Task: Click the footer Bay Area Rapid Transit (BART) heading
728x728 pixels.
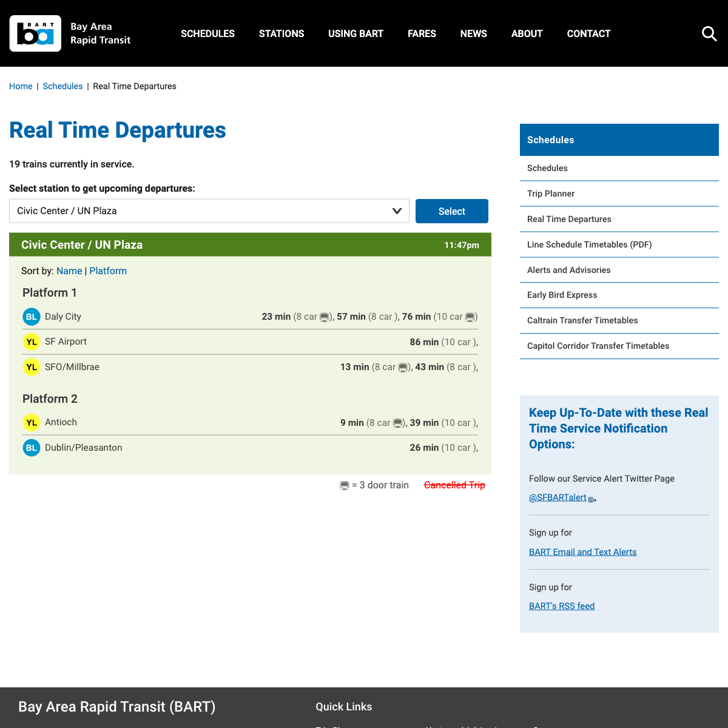Action: coord(117,707)
